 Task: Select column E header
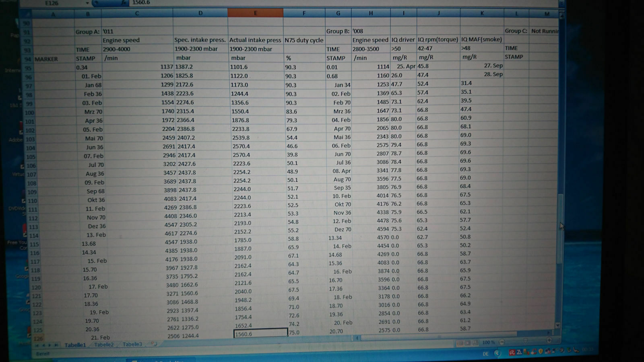click(255, 13)
